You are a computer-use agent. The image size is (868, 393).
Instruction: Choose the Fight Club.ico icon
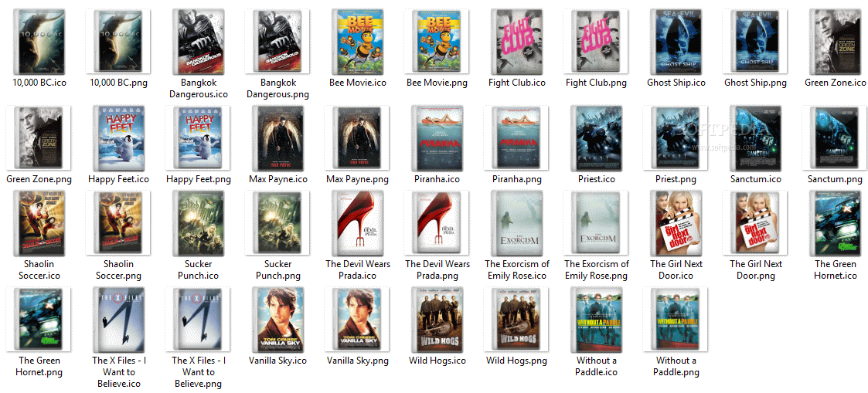(516, 42)
